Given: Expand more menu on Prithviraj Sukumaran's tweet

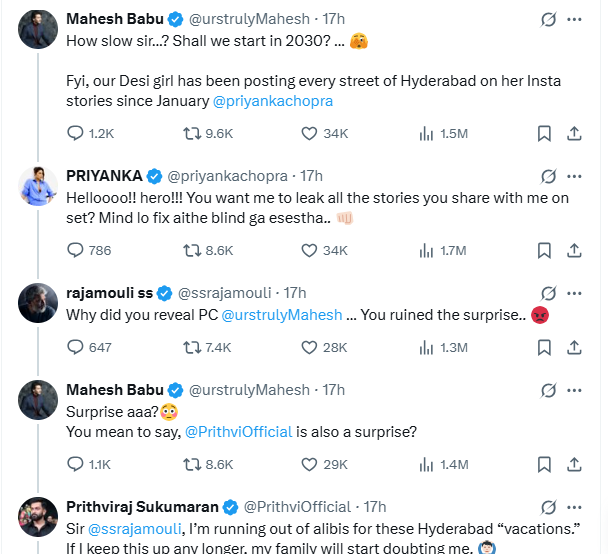Looking at the screenshot, I should click(x=574, y=506).
